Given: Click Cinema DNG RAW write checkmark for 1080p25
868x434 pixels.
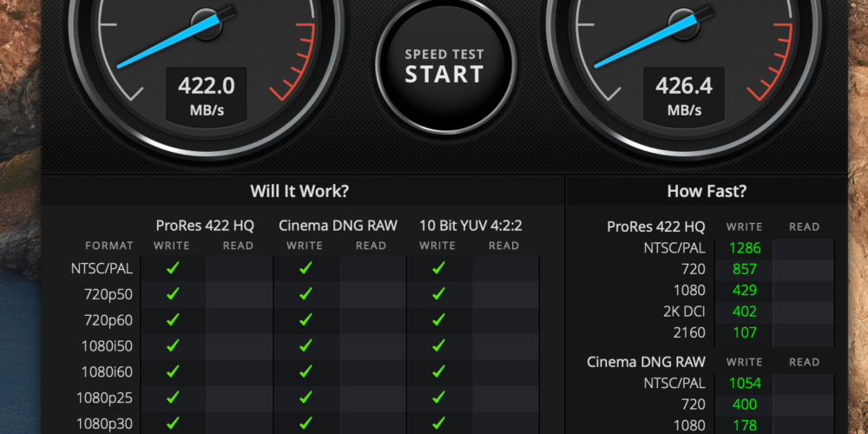Looking at the screenshot, I should [x=306, y=398].
